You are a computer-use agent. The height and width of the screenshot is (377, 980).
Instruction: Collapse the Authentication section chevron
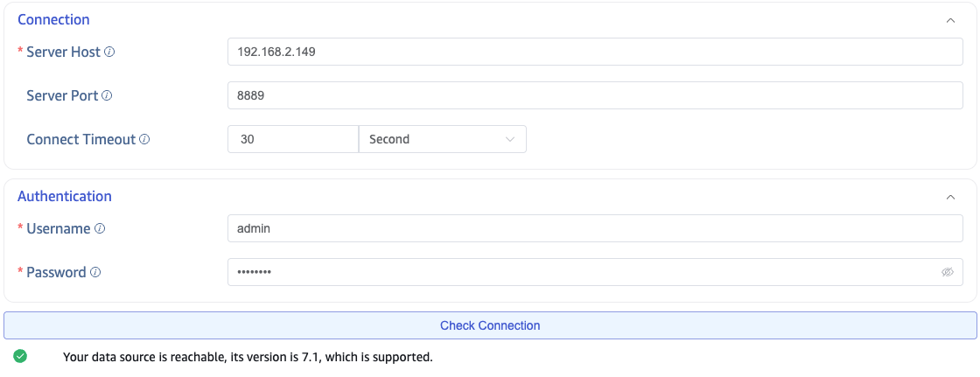coord(950,197)
